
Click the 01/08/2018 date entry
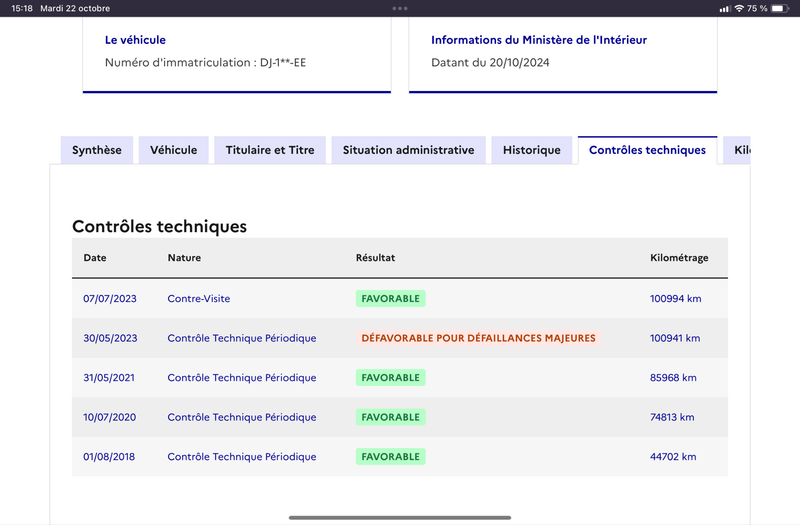(109, 457)
